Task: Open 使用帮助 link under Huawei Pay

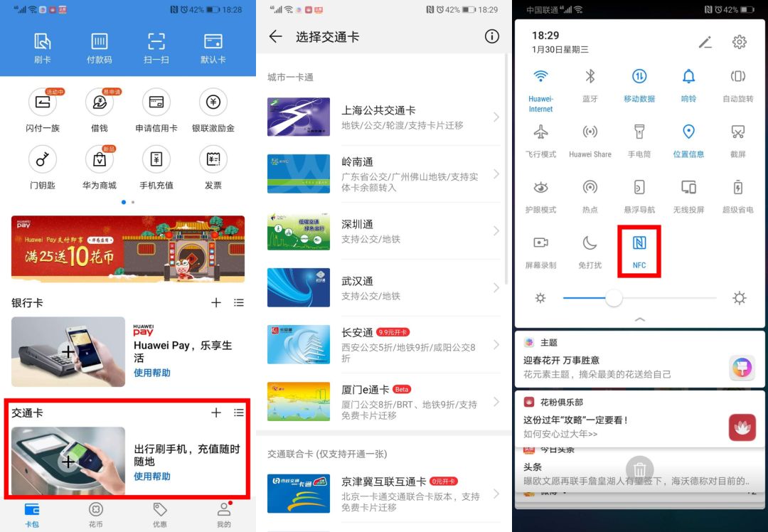Action: (x=152, y=373)
